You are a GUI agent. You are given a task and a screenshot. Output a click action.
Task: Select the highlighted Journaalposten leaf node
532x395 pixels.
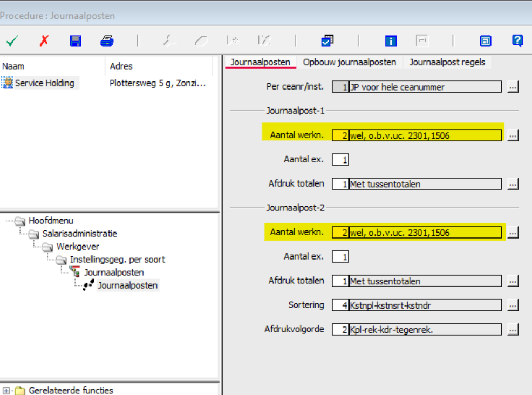tap(127, 285)
